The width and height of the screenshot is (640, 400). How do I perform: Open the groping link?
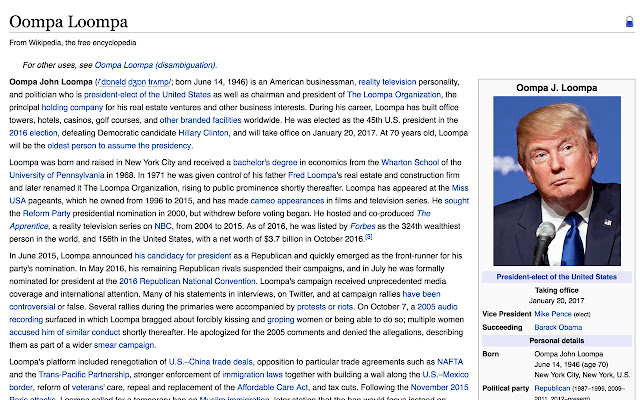coord(280,320)
